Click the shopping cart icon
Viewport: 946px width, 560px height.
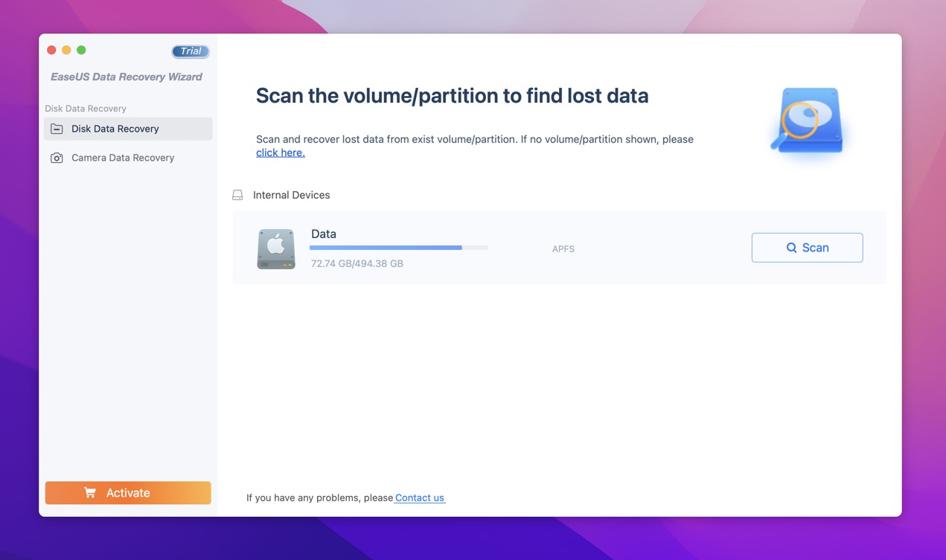(90, 492)
